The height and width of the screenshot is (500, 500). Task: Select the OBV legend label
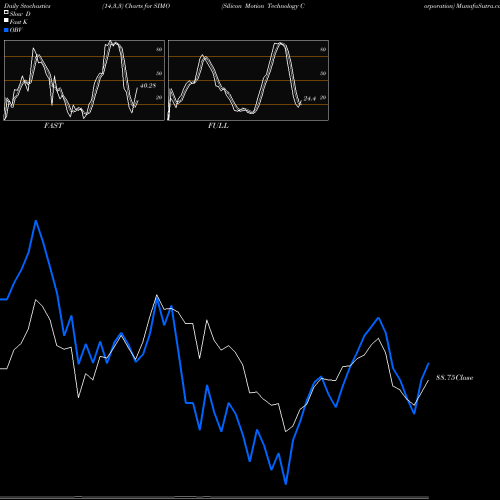[16, 30]
